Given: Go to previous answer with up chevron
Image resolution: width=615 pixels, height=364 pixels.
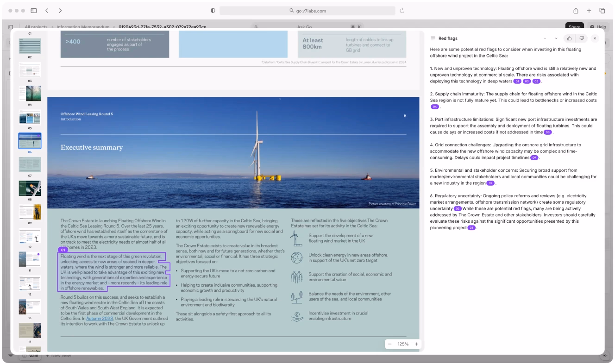Looking at the screenshot, I should click(x=545, y=38).
